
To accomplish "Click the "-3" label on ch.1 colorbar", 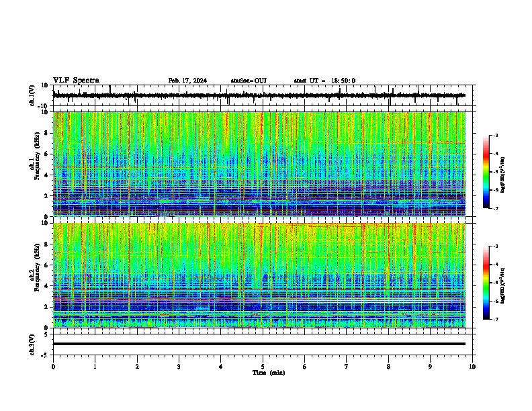I will [496, 135].
